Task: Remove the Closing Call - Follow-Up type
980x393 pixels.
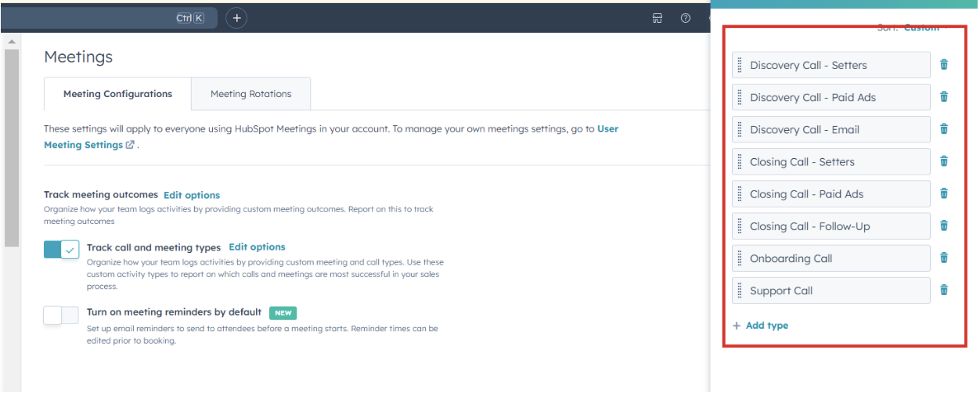Action: click(943, 226)
